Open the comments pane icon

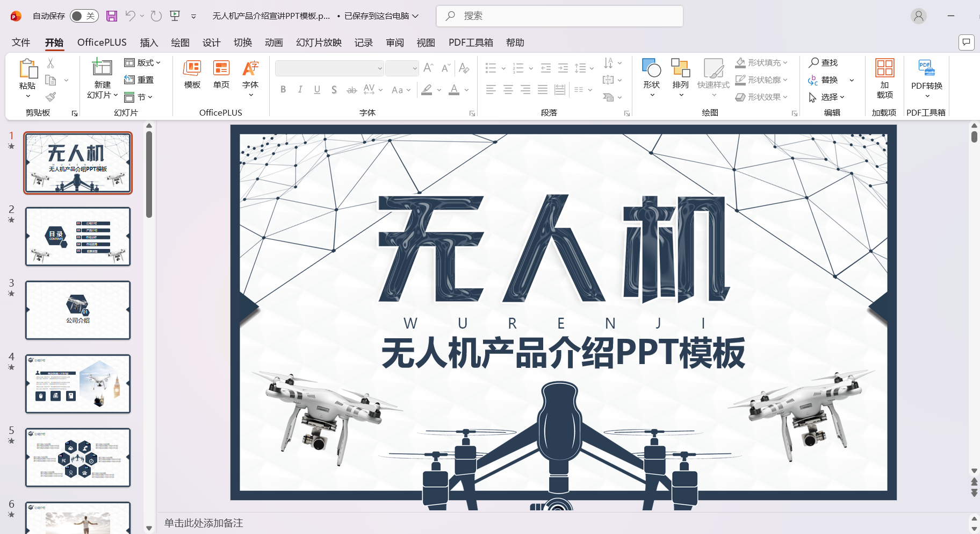tap(966, 42)
